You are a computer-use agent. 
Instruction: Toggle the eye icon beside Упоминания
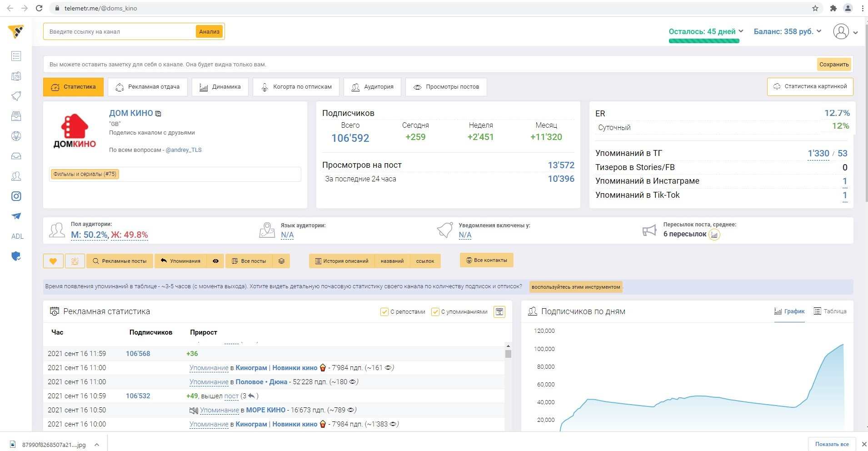coord(216,261)
